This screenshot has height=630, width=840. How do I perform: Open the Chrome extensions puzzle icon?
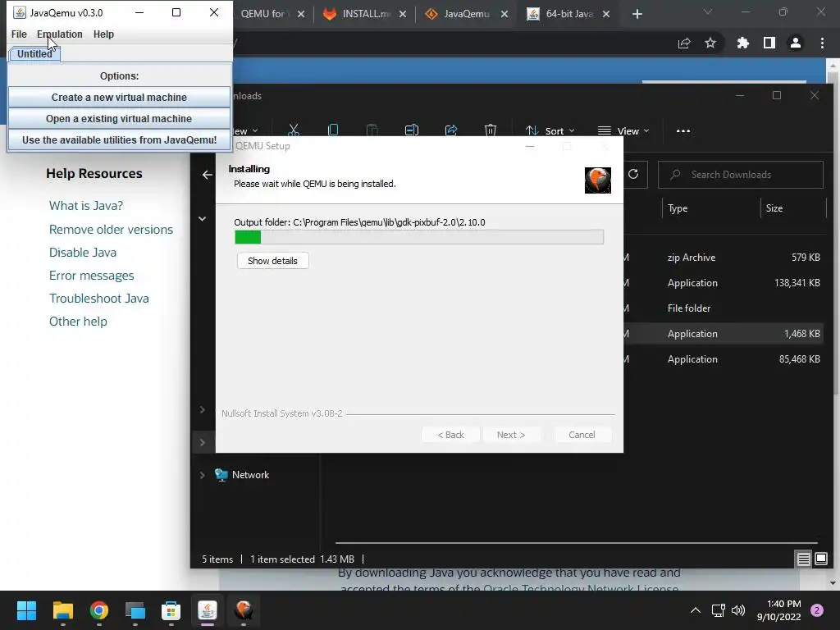(x=743, y=43)
